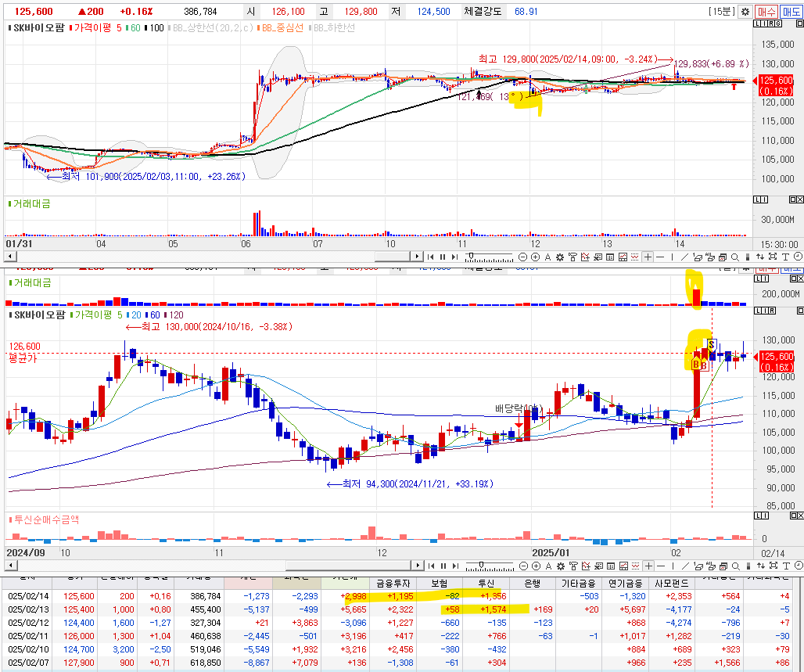Viewport: 804px width, 672px height.
Task: Zoom out lower chart with minus circle
Action: click(523, 566)
